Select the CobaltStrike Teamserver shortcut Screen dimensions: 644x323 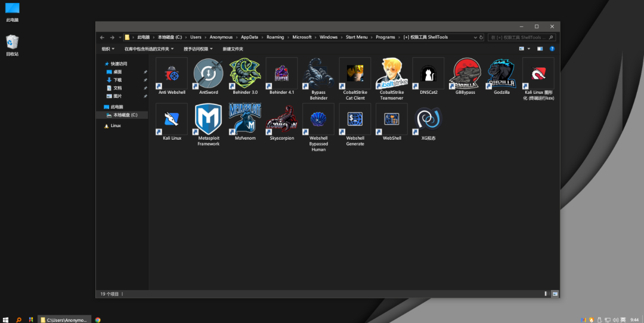click(x=392, y=79)
